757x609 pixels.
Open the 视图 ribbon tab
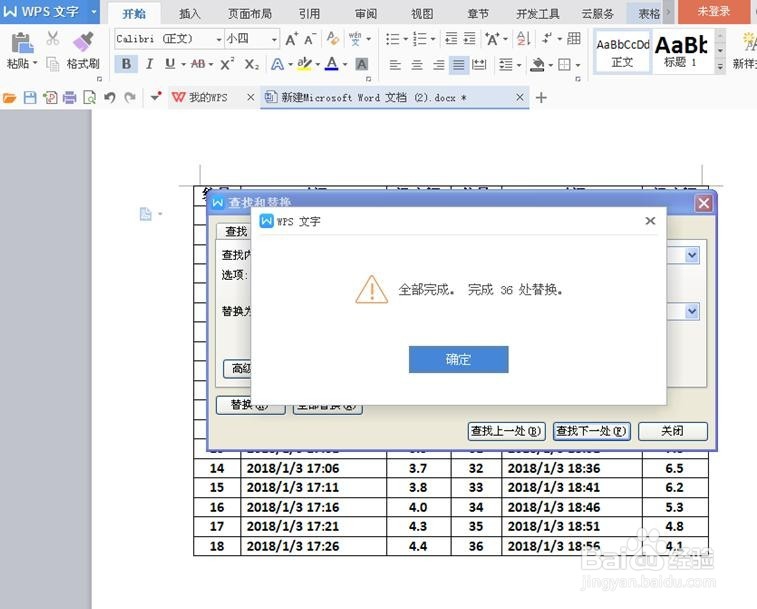pyautogui.click(x=422, y=14)
